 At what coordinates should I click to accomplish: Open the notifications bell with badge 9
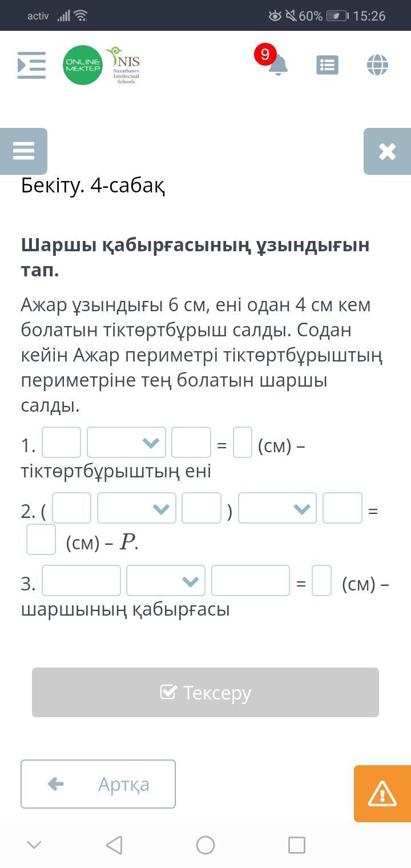tap(277, 65)
